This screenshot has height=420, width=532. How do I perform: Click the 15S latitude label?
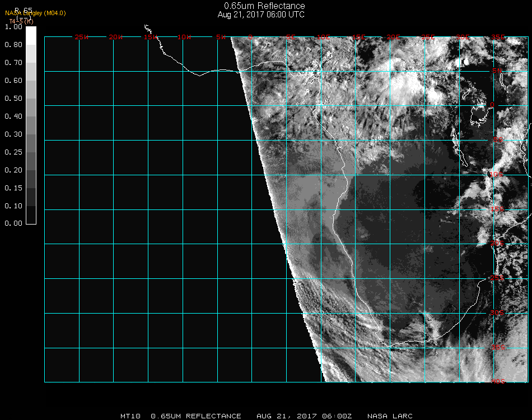(497, 209)
